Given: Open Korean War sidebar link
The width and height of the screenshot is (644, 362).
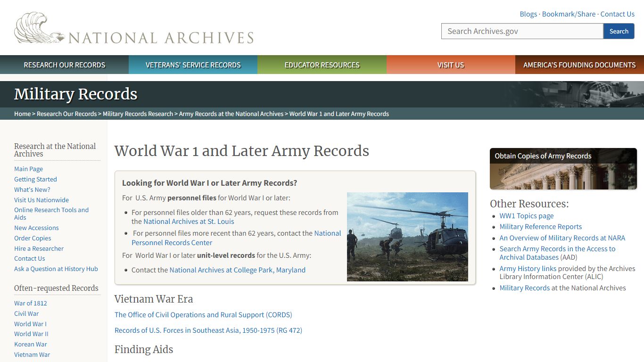Looking at the screenshot, I should [x=30, y=344].
